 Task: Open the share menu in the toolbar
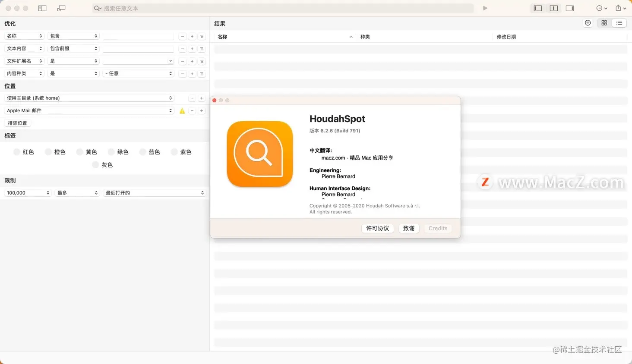[x=621, y=8]
